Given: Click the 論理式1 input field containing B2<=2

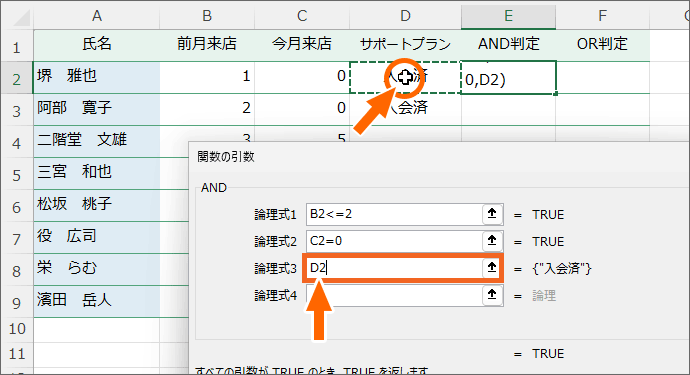Looking at the screenshot, I should point(394,214).
